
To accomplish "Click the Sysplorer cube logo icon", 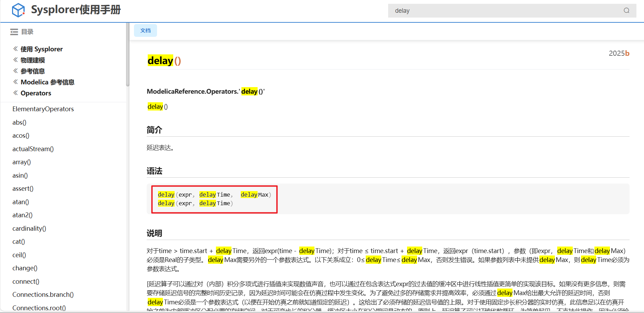I will (x=18, y=10).
